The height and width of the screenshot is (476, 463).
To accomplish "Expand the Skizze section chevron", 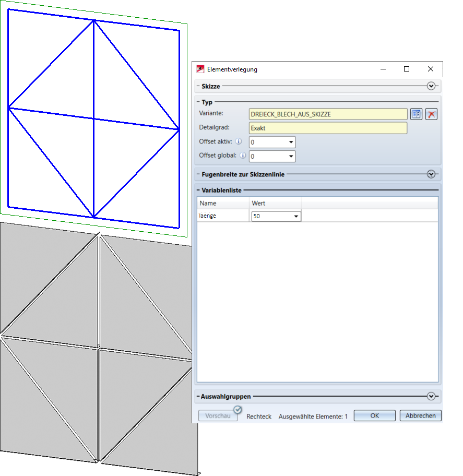I will click(x=431, y=86).
